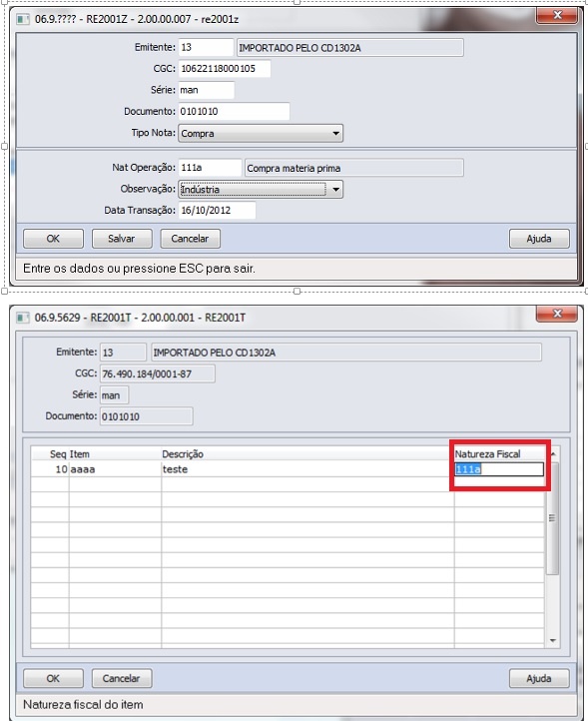Viewport: 588px width, 721px height.
Task: Click the Seq cell '10'
Action: (x=50, y=469)
